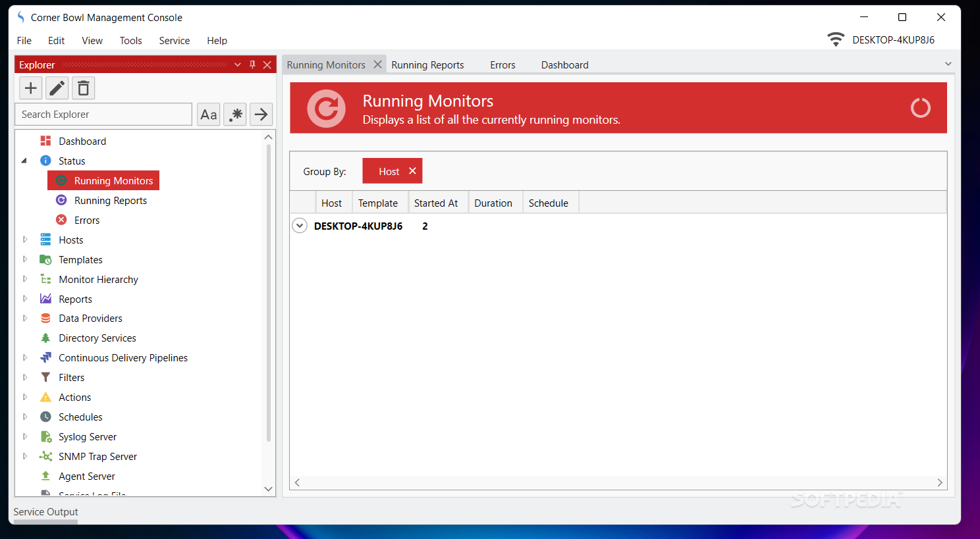Switch to the Running Reports tab
The width and height of the screenshot is (980, 539).
(427, 64)
